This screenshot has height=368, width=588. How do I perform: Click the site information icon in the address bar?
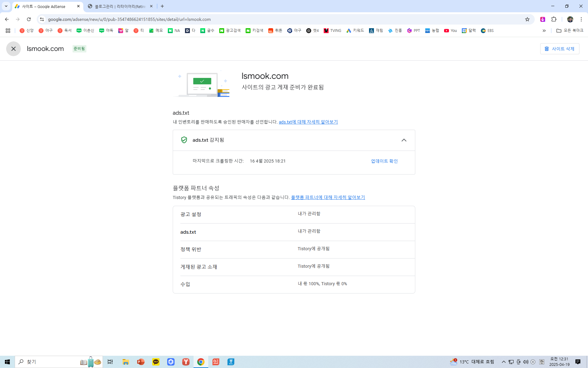tap(42, 19)
